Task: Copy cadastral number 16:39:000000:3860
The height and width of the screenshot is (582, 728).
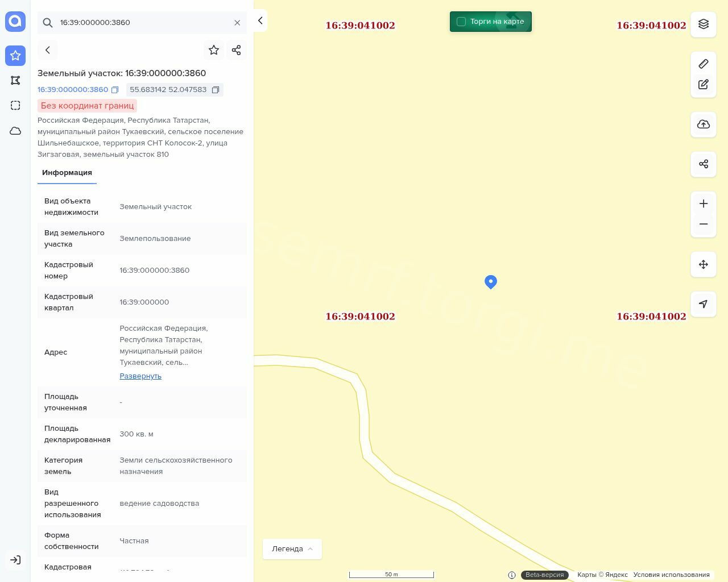Action: pyautogui.click(x=115, y=90)
